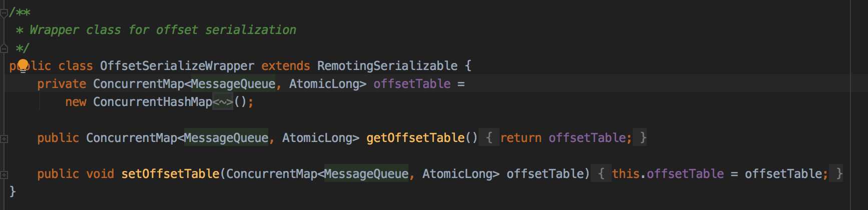Screen dimensions: 868x210
Task: Click the OffsetSerializeWrapper class name
Action: (177, 66)
